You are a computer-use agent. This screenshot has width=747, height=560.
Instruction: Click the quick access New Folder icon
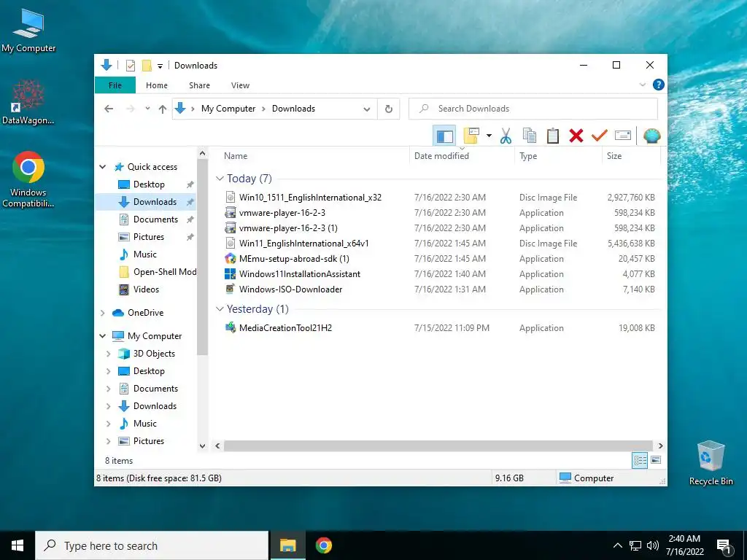(147, 65)
